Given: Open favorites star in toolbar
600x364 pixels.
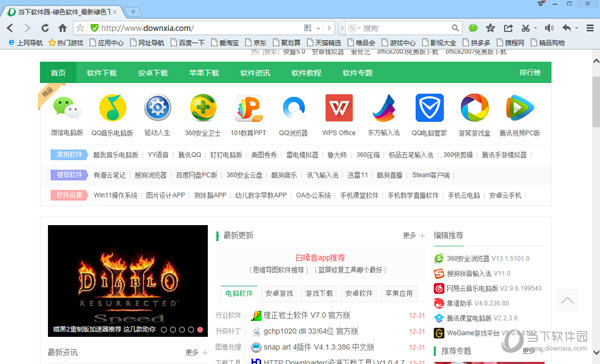Looking at the screenshot, I should 490,28.
